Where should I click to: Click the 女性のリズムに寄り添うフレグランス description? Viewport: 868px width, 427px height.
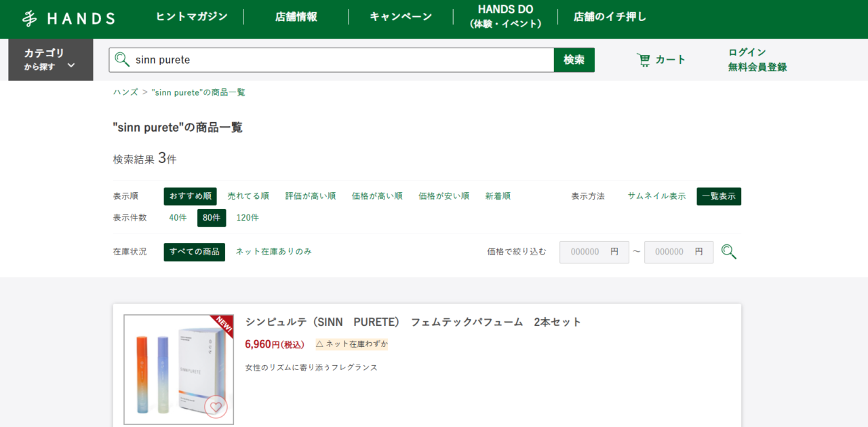[x=311, y=367]
